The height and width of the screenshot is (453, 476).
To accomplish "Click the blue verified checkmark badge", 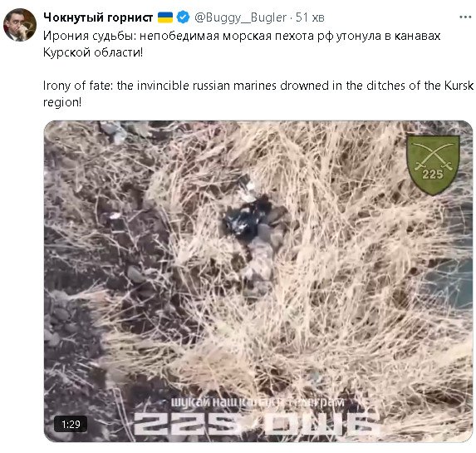I will click(183, 17).
